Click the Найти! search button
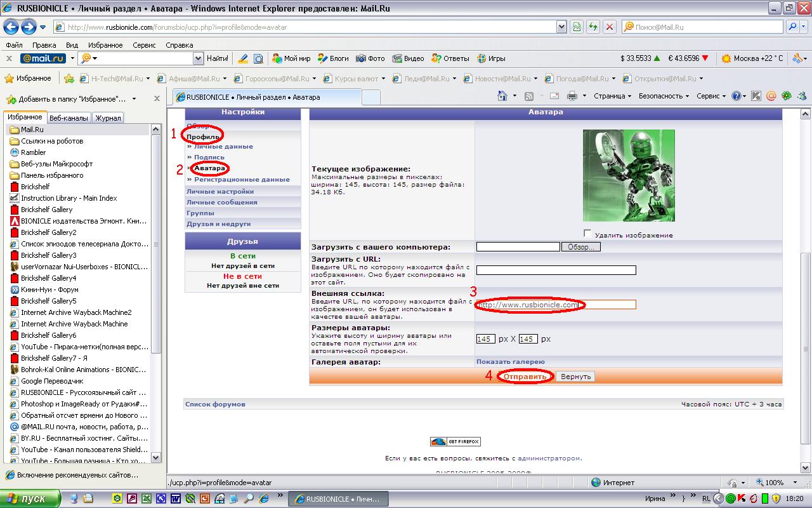Screen dimensions: 812x508 coord(218,58)
